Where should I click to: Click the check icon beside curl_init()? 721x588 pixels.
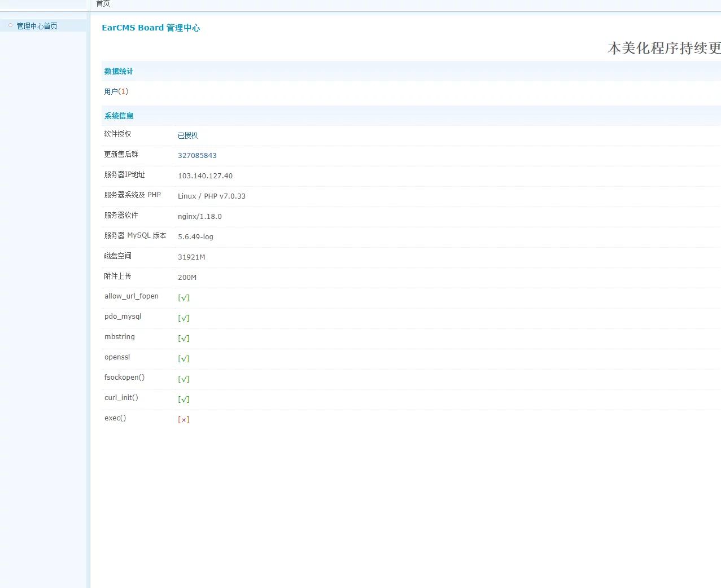point(183,399)
